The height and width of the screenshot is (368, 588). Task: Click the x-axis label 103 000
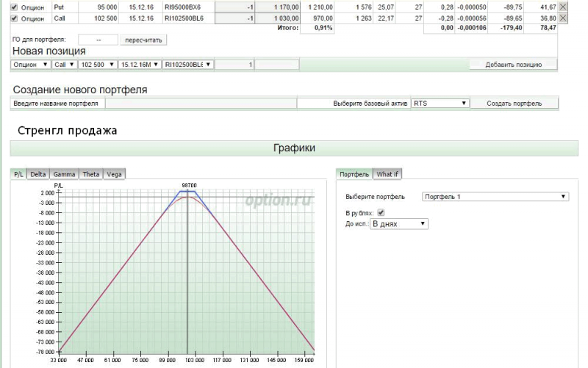pyautogui.click(x=195, y=360)
